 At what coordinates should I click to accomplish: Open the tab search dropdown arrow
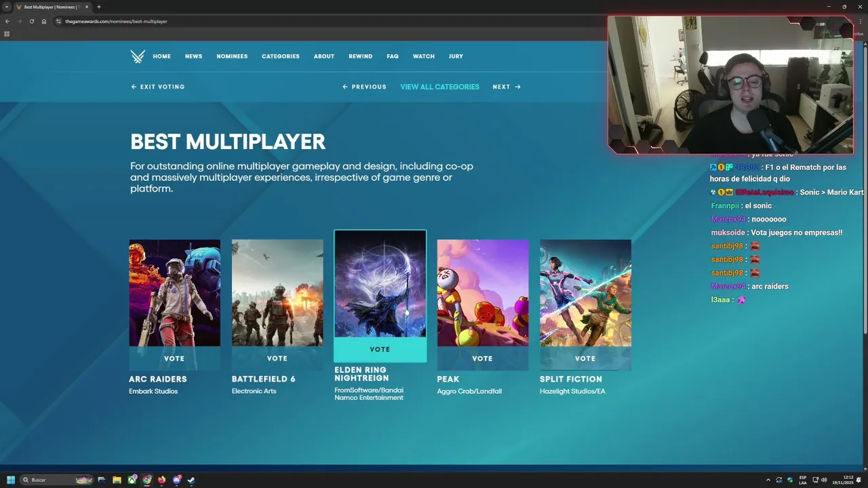tap(6, 7)
